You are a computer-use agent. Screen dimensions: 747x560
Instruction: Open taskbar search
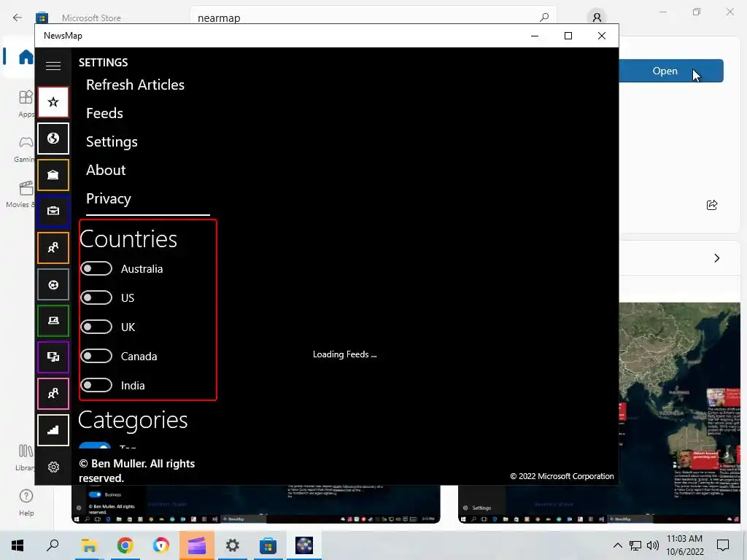click(x=53, y=545)
